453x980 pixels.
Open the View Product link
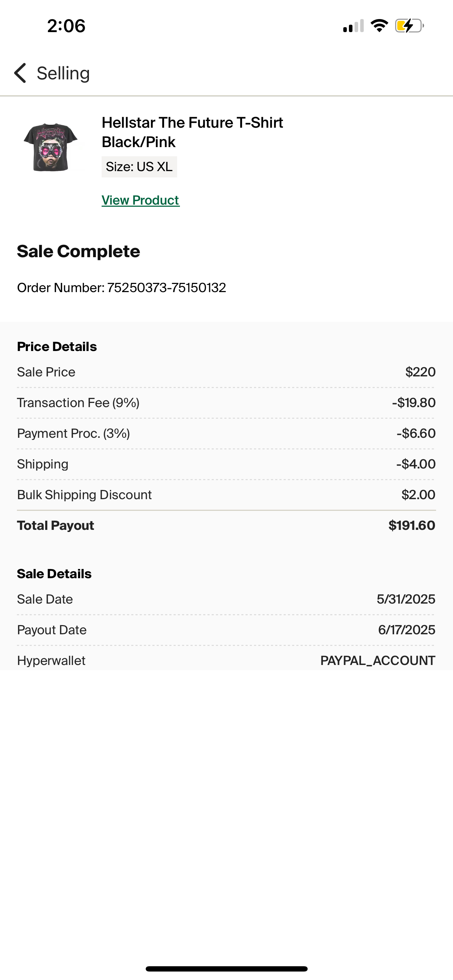pyautogui.click(x=140, y=200)
